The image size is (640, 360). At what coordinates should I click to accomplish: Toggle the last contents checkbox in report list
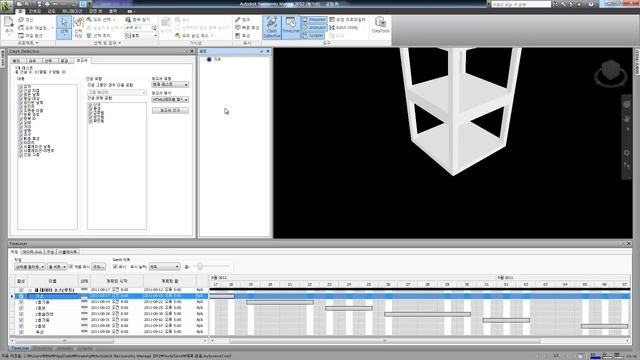[20, 155]
